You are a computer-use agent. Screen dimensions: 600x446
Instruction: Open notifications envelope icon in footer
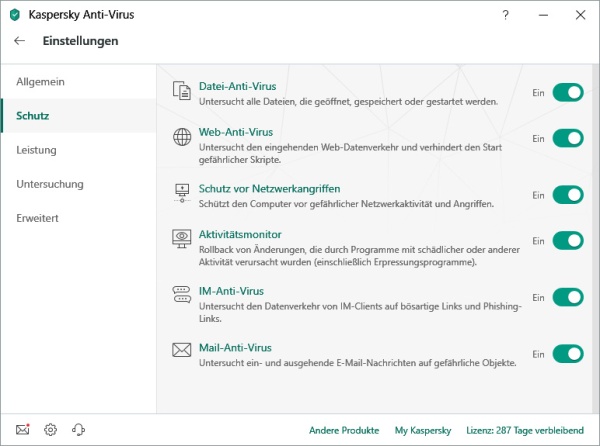[x=23, y=430]
